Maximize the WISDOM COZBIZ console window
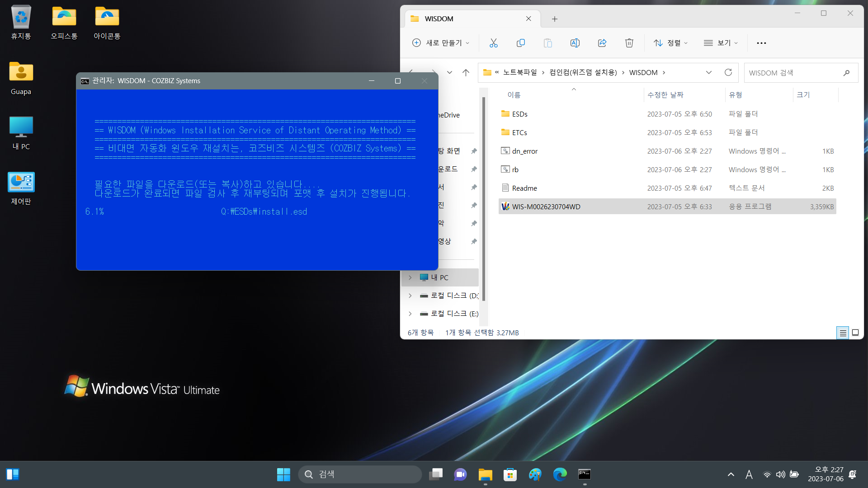868x488 pixels. coord(398,81)
